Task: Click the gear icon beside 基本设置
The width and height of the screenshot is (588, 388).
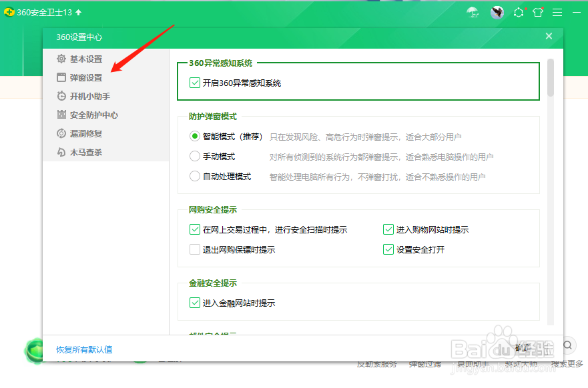Action: [61, 59]
